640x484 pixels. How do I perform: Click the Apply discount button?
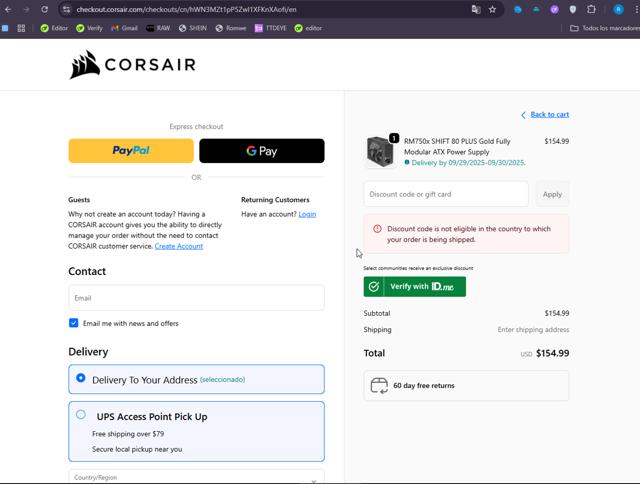552,194
